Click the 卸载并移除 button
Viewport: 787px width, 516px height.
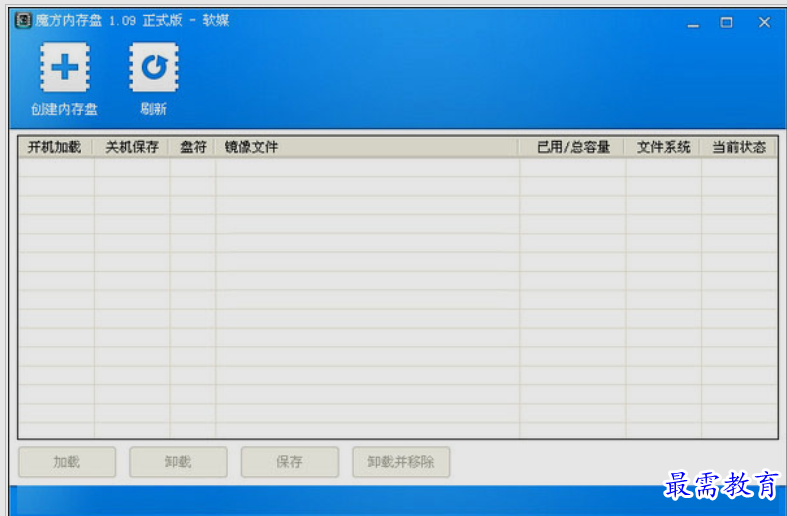tap(401, 462)
